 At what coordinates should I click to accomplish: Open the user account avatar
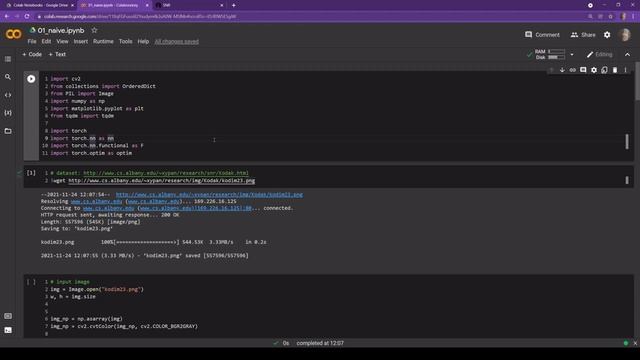pos(624,35)
